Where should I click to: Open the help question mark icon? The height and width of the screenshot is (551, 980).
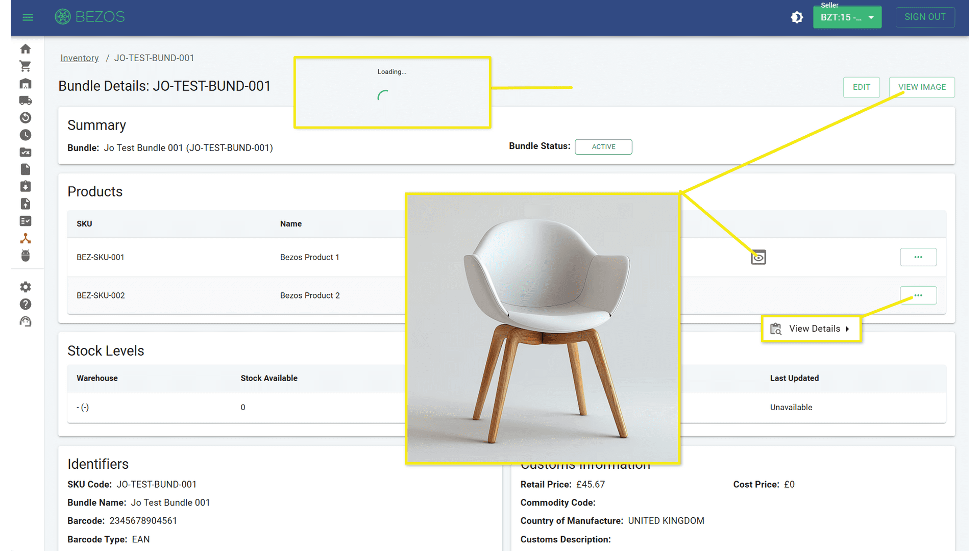pyautogui.click(x=25, y=304)
